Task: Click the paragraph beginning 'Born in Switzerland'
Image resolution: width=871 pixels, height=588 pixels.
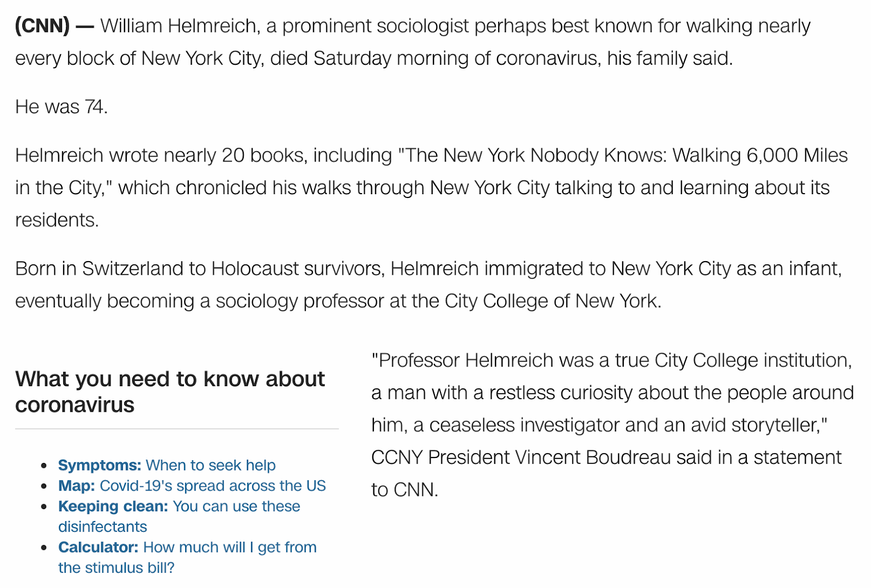Action: coord(428,284)
